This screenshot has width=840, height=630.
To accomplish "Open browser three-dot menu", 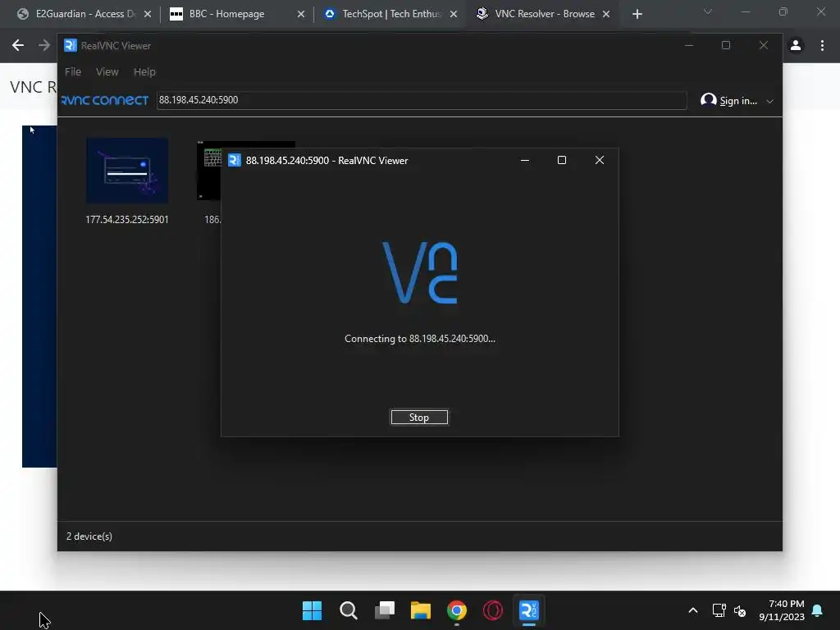I will coord(822,46).
